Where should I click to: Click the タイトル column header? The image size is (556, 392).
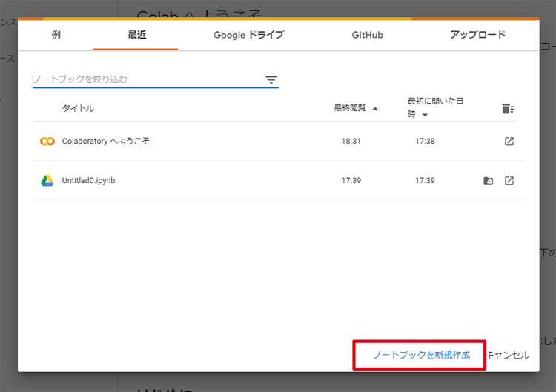pyautogui.click(x=78, y=108)
